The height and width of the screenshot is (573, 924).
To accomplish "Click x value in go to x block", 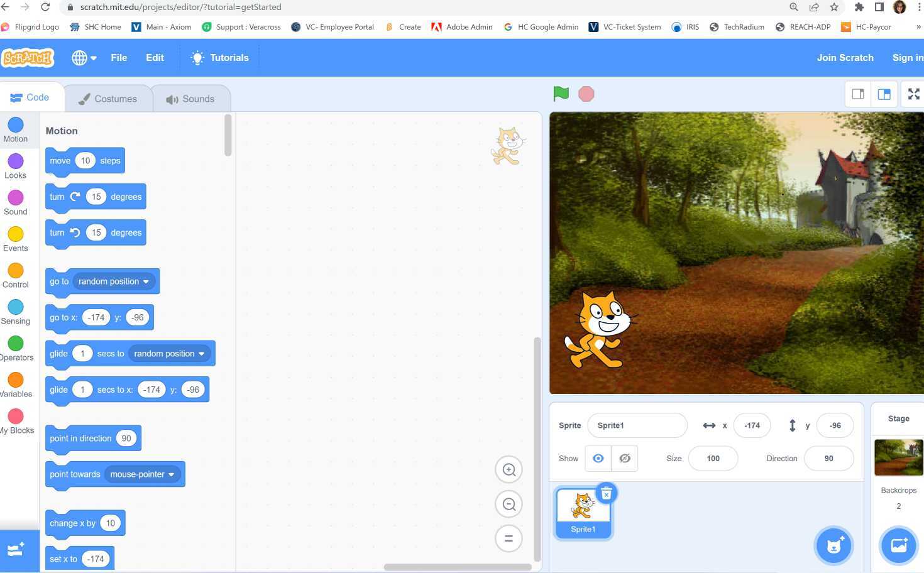I will click(x=96, y=317).
